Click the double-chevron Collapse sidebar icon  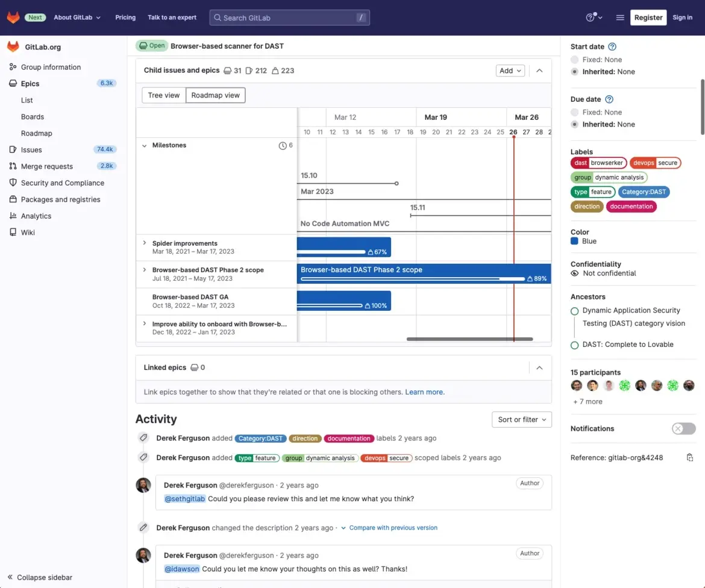[x=10, y=577]
